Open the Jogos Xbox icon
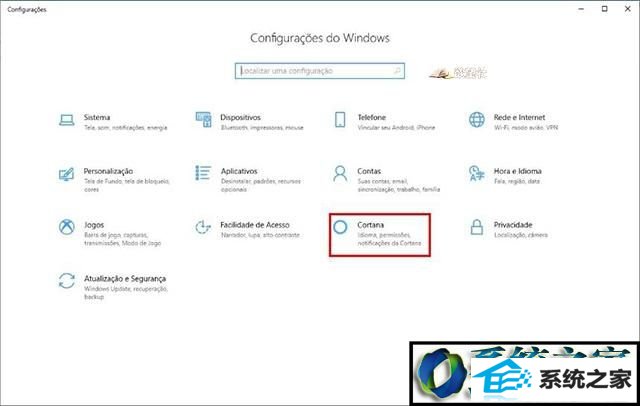The height and width of the screenshot is (406, 640). [67, 229]
